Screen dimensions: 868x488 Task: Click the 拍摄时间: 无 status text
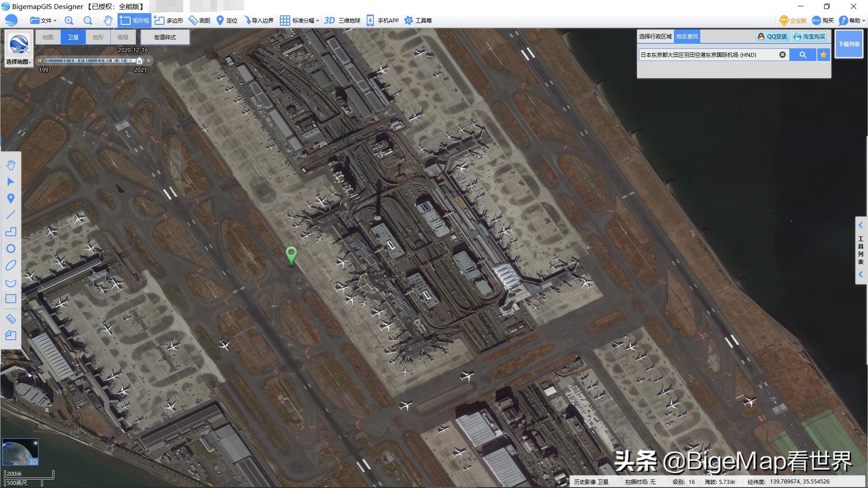(640, 482)
